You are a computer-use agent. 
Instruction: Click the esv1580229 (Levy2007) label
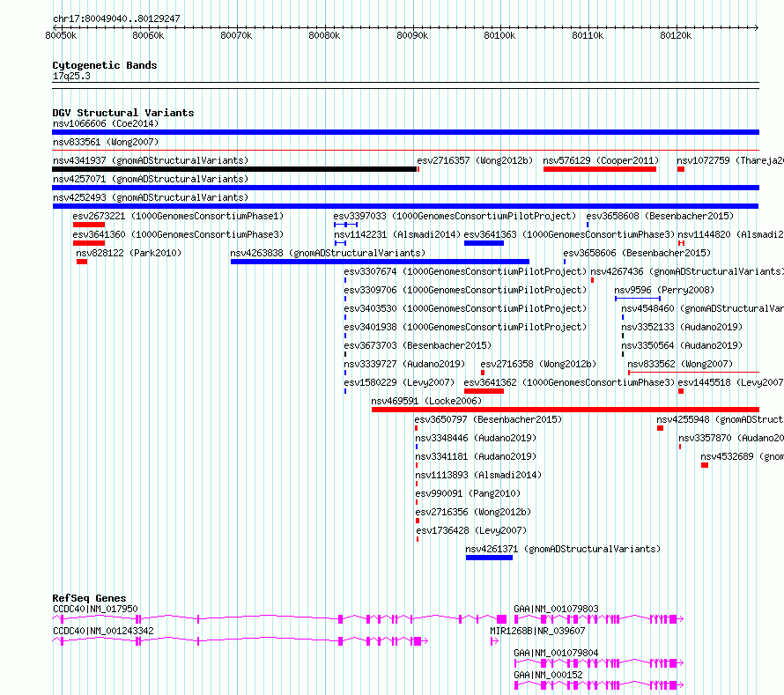[x=399, y=382]
